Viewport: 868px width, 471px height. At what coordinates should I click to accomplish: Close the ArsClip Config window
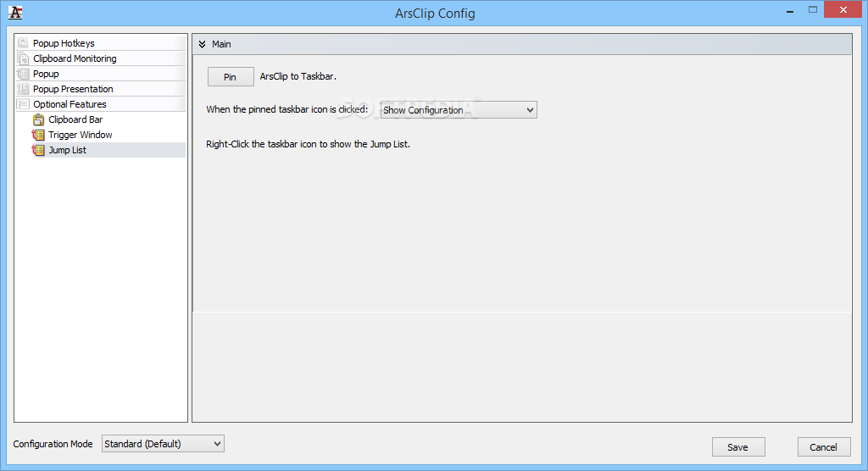pyautogui.click(x=843, y=9)
